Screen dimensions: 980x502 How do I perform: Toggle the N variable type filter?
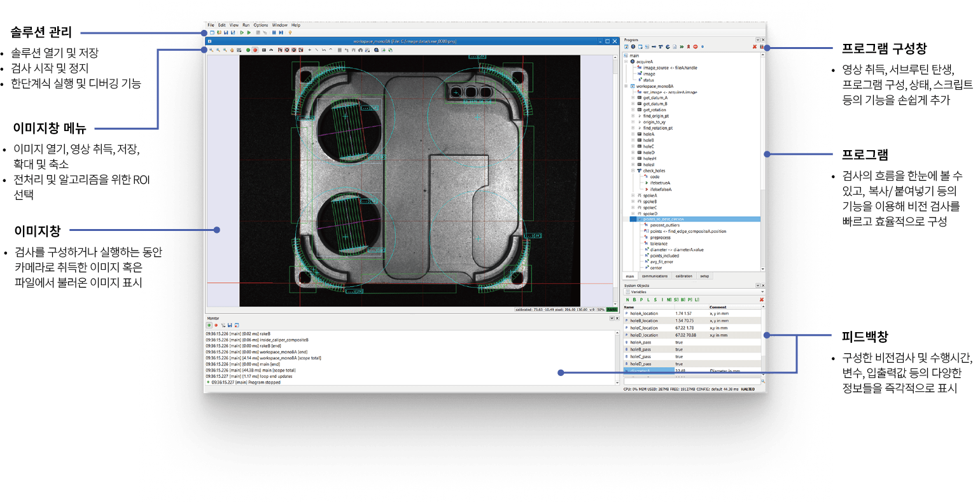tap(627, 300)
